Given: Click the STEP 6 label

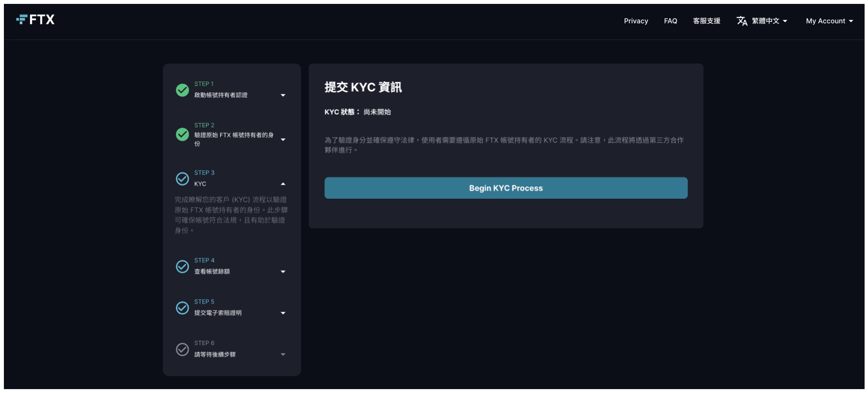Looking at the screenshot, I should [204, 343].
